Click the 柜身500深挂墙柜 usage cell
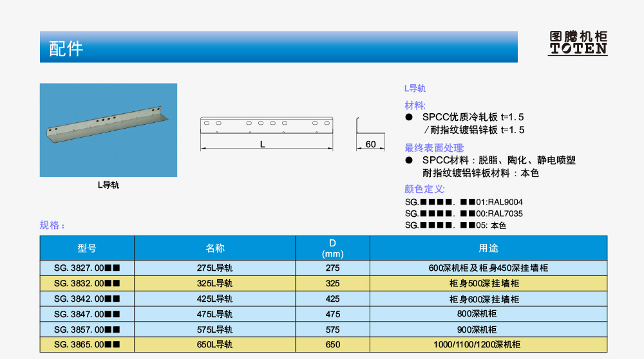This screenshot has height=359, width=644. point(488,284)
